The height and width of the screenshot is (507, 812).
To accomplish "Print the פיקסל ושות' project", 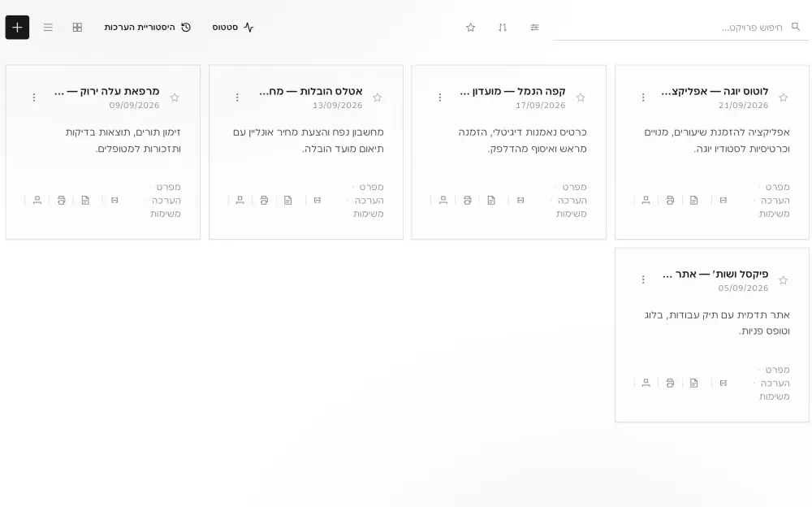I will (x=670, y=383).
